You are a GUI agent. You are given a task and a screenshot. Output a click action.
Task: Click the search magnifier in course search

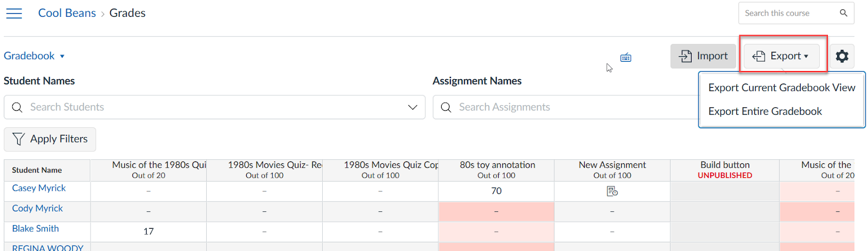tap(843, 13)
